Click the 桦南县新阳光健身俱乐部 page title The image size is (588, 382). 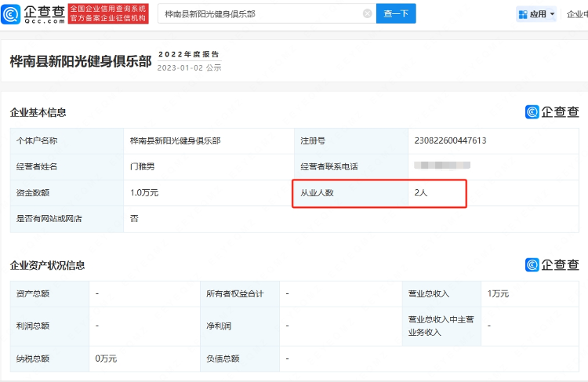coord(80,61)
